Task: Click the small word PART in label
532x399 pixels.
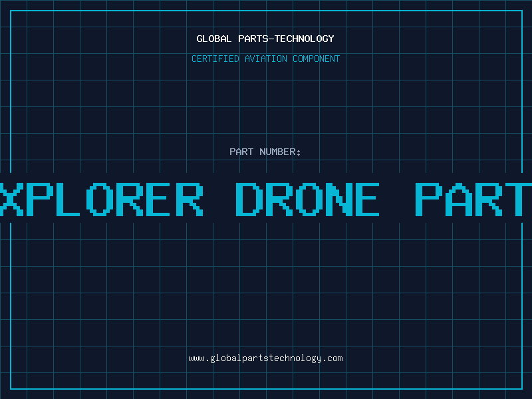Action: [241, 152]
